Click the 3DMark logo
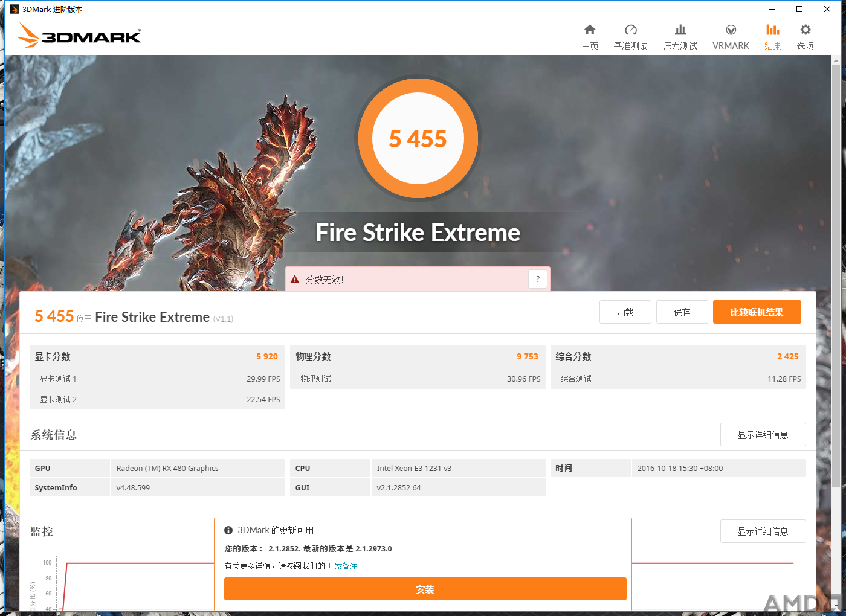The height and width of the screenshot is (616, 846). 79,36
